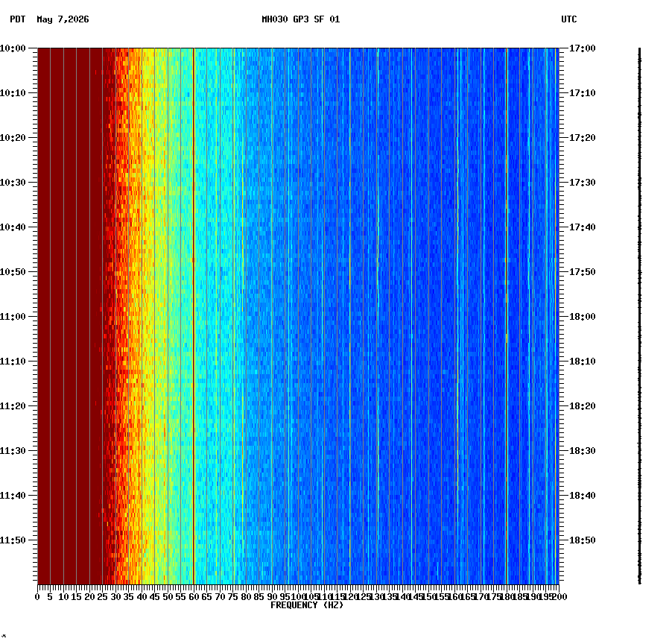This screenshot has height=644, width=672.
Task: Click the 11:20 PDT time label
Action: coord(13,406)
